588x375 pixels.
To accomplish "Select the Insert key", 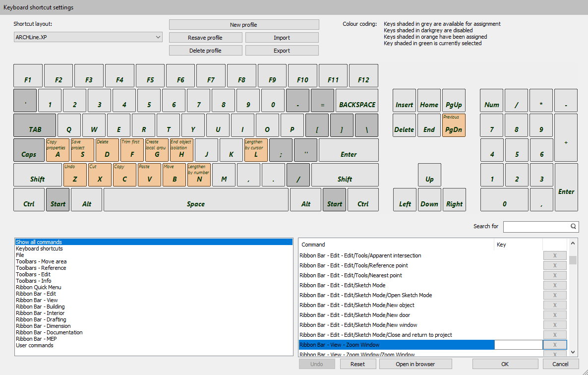I will tap(404, 101).
